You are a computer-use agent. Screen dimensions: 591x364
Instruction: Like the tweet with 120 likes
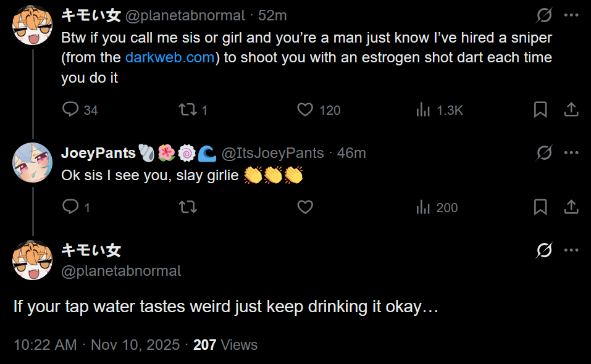[306, 110]
